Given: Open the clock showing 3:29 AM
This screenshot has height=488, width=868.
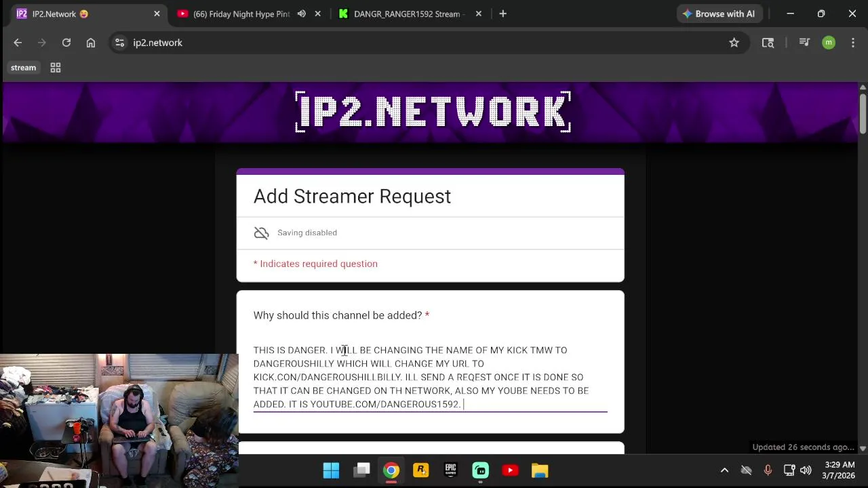Looking at the screenshot, I should 840,470.
